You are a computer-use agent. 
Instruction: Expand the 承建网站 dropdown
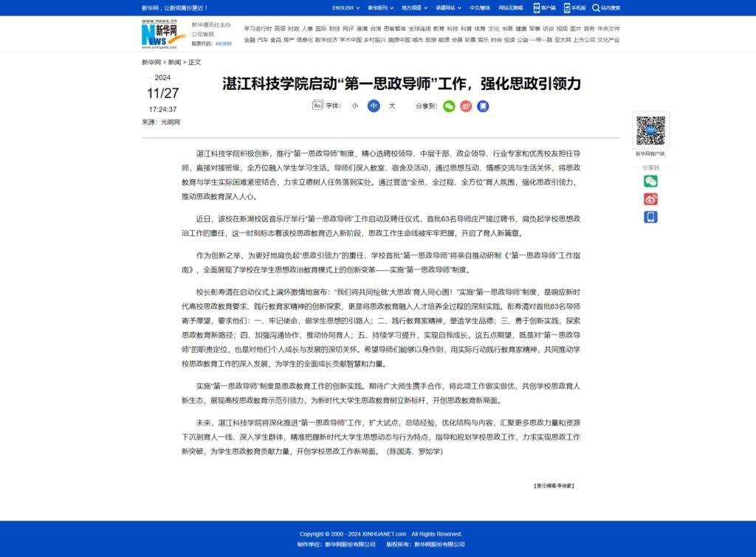[x=448, y=7]
